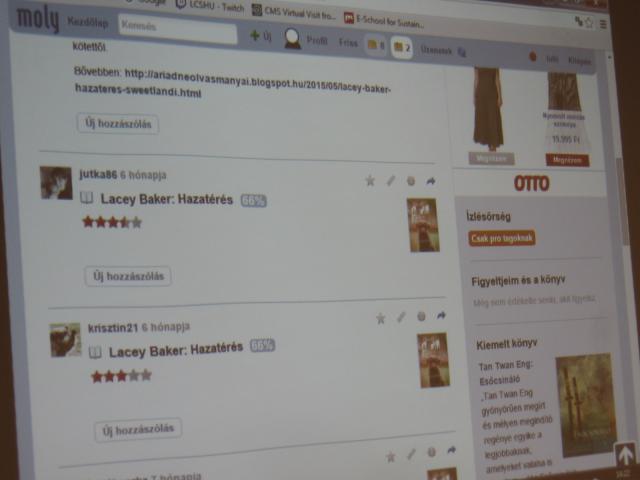Open the Friss menu item

[x=348, y=42]
